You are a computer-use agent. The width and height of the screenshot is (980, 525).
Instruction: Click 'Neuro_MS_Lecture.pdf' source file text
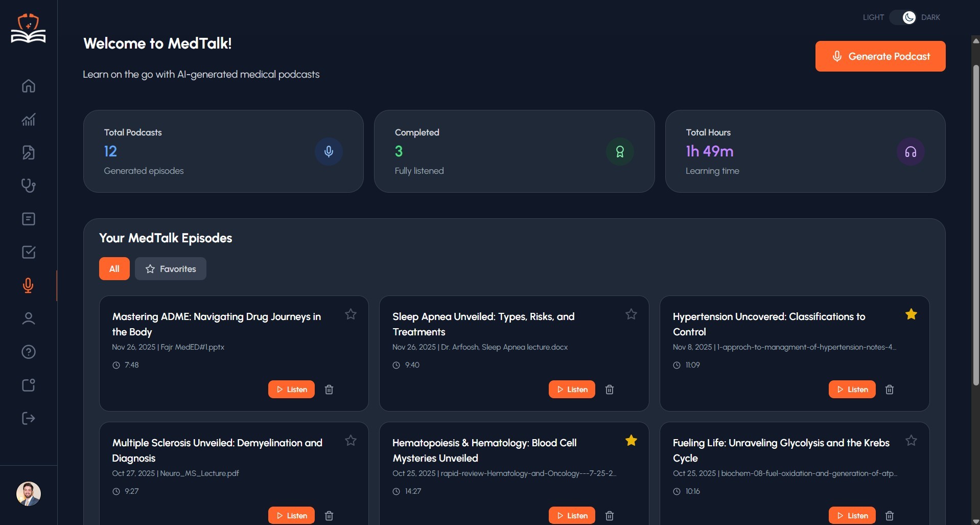(x=199, y=473)
